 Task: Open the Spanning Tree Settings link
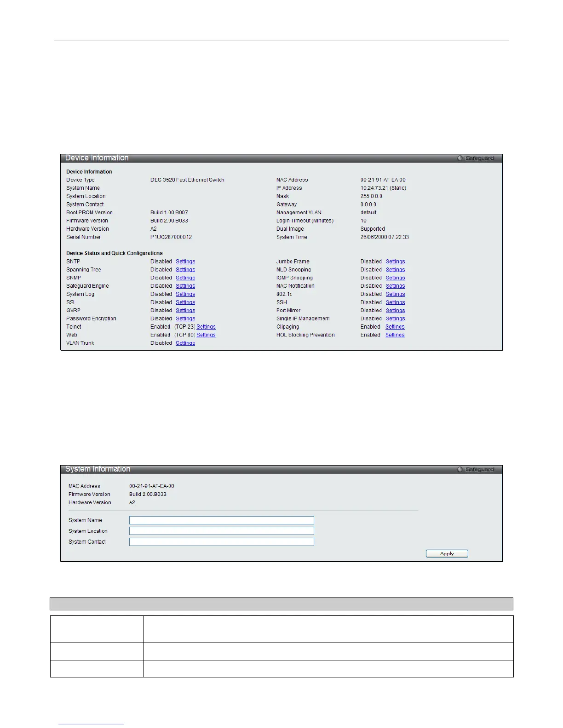click(x=185, y=270)
